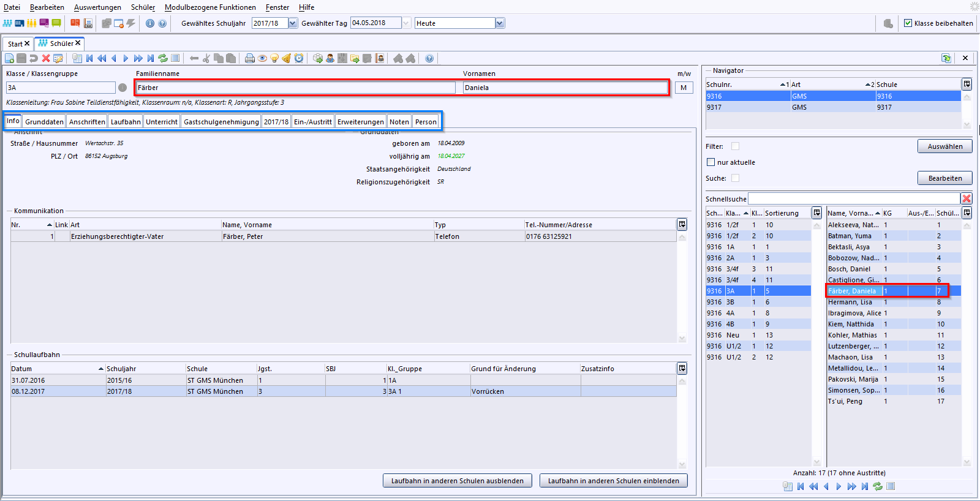Go to next student in navigator bottom bar
This screenshot has height=501, width=980.
coord(839,486)
